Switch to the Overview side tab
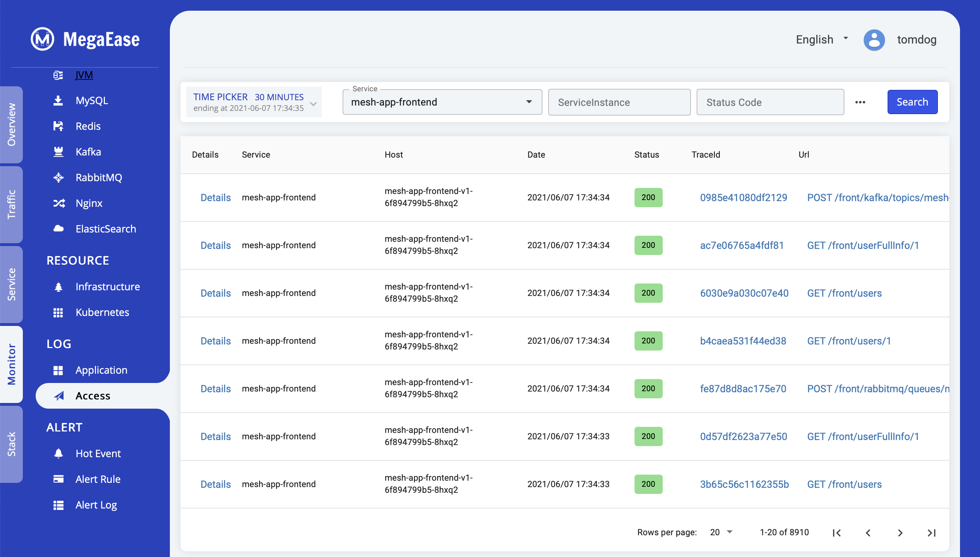This screenshot has width=980, height=557. [x=11, y=125]
